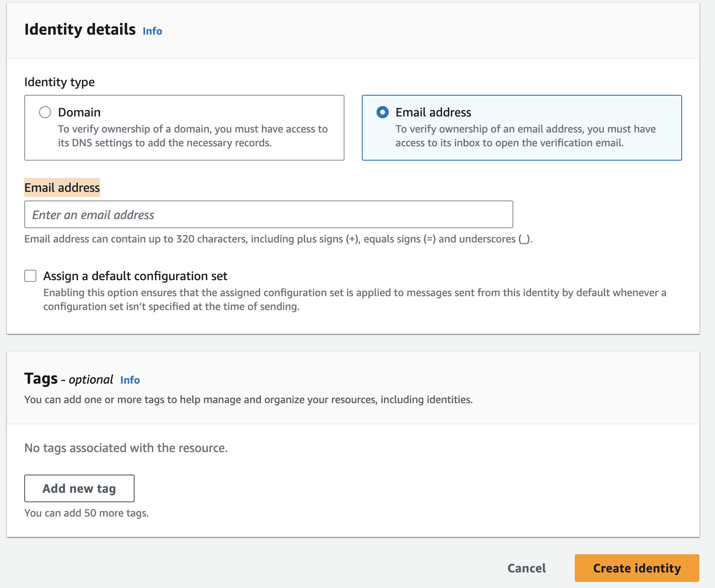Click the Cancel button
The height and width of the screenshot is (588, 715).
pyautogui.click(x=525, y=568)
